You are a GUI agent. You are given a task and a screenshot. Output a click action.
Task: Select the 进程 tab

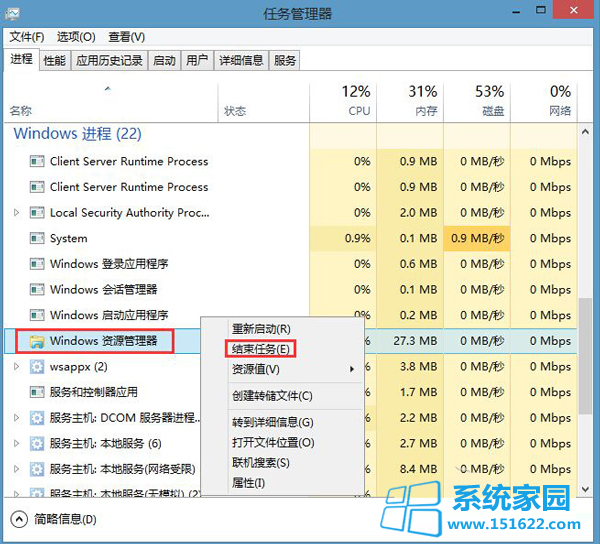(21, 59)
